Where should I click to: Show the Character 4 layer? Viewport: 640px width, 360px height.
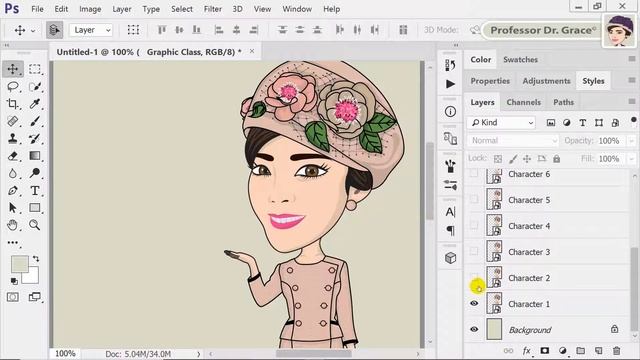pyautogui.click(x=474, y=225)
